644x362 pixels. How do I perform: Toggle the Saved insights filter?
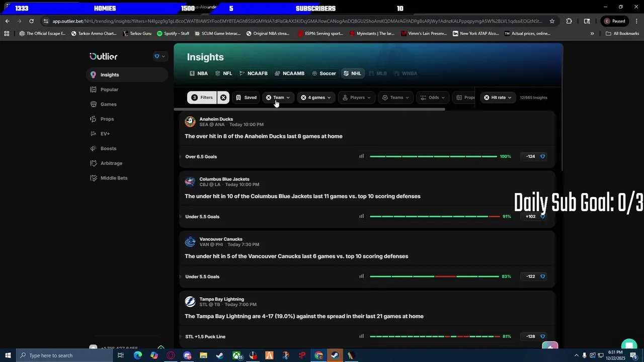(x=246, y=98)
